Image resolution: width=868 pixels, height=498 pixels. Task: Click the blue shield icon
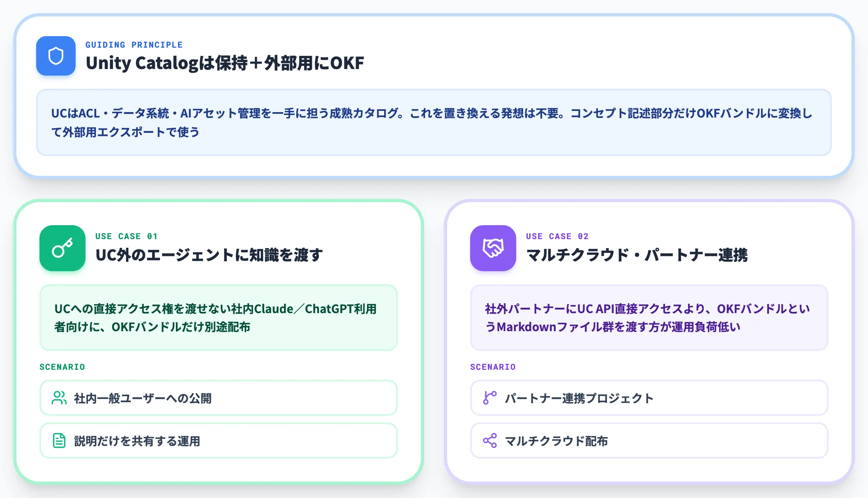56,56
